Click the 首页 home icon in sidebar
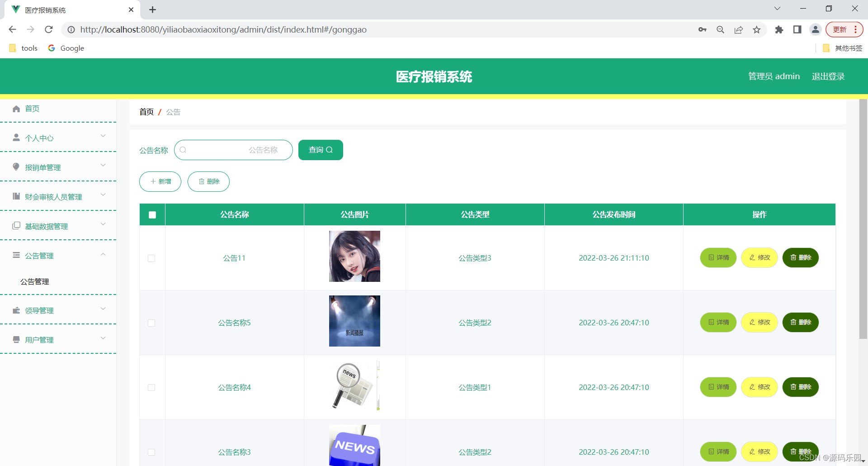 click(x=16, y=109)
